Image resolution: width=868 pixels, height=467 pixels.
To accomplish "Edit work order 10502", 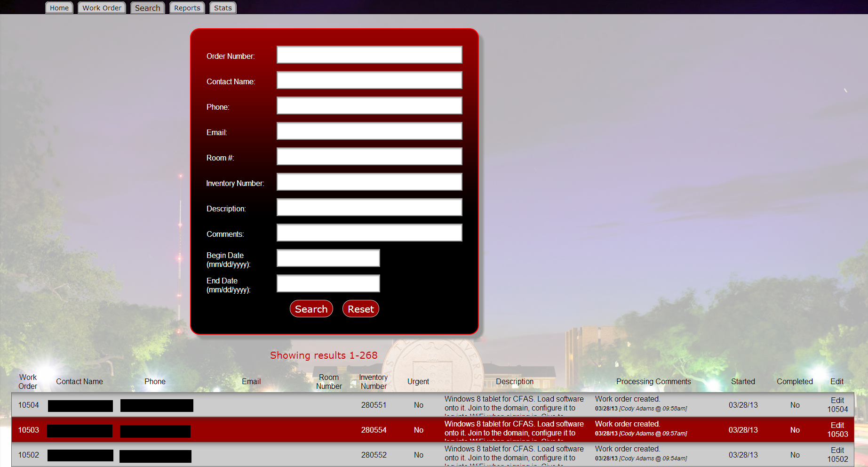I will 837,455.
